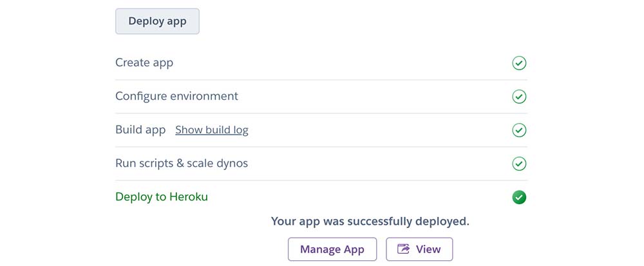Select the Configure environment step label
This screenshot has height=266, width=644.
coord(176,97)
